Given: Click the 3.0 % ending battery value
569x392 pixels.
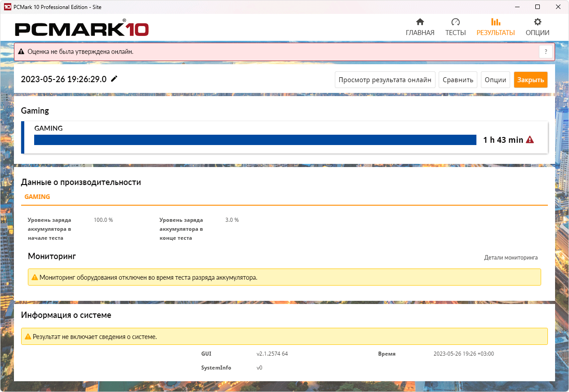Looking at the screenshot, I should click(x=232, y=220).
